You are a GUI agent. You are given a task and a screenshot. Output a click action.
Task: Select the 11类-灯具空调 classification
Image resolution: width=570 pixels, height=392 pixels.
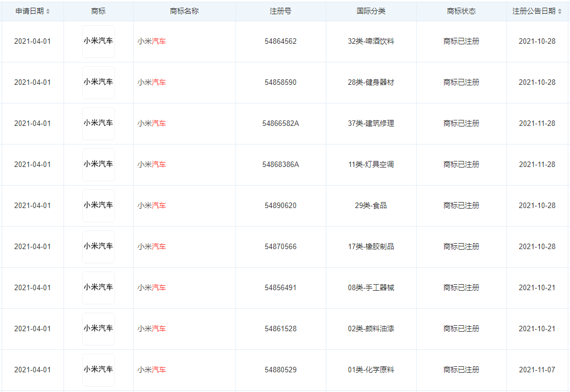pyautogui.click(x=371, y=165)
